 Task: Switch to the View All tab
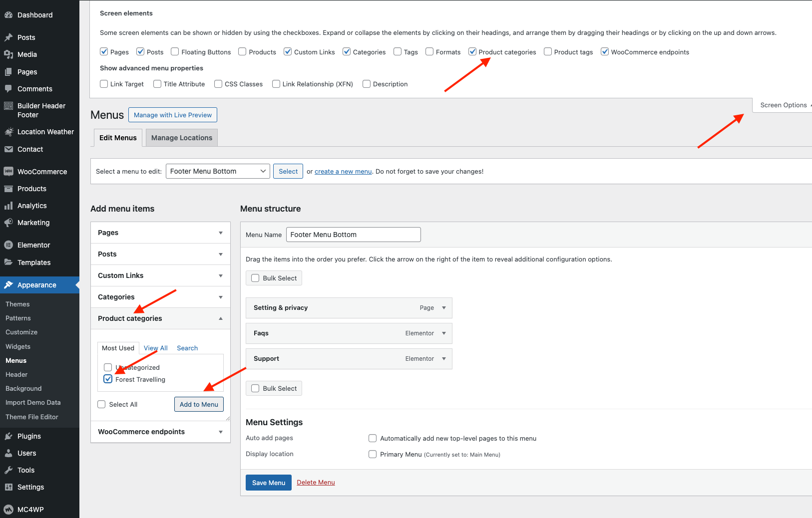click(x=155, y=348)
